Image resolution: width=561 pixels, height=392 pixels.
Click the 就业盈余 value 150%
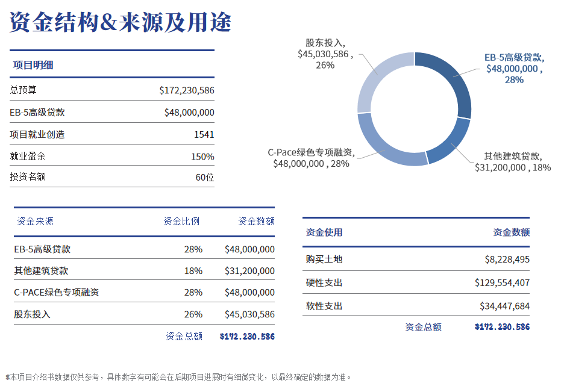click(x=202, y=157)
